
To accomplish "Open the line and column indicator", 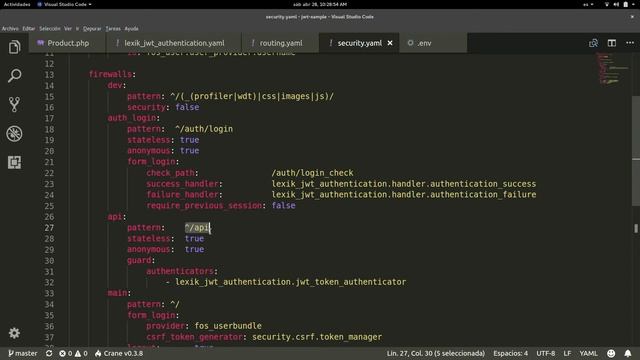I will tap(436, 353).
